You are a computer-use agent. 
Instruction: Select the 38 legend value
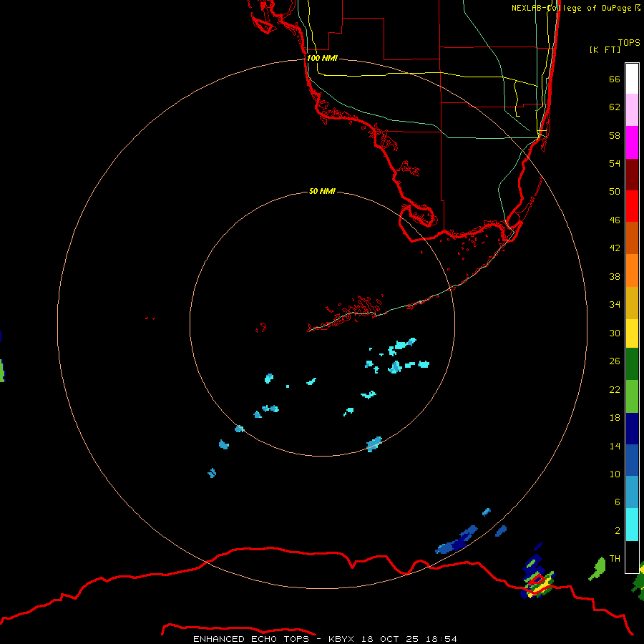click(615, 276)
